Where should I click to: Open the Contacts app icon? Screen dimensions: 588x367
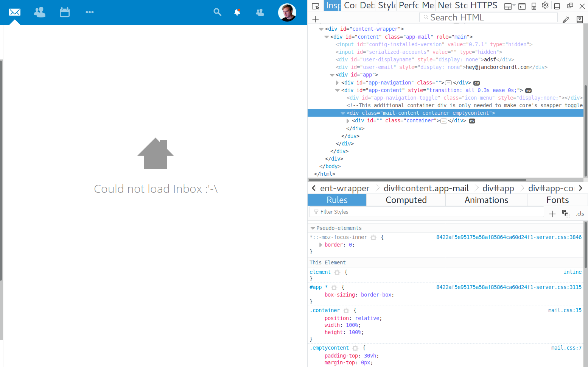(x=40, y=12)
